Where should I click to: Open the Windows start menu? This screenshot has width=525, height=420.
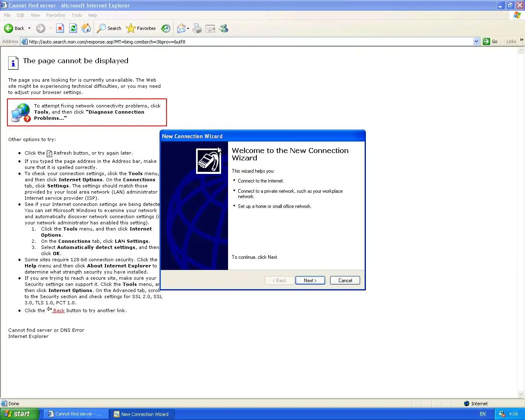20,414
